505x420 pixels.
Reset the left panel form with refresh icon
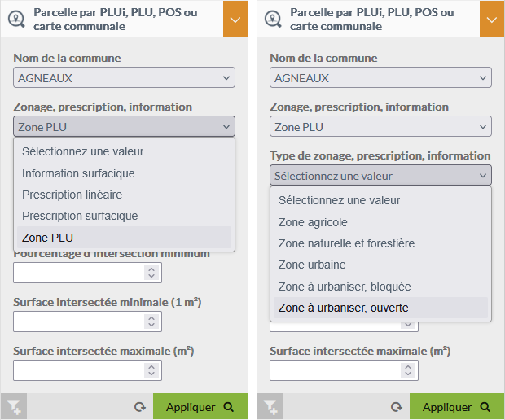[140, 407]
